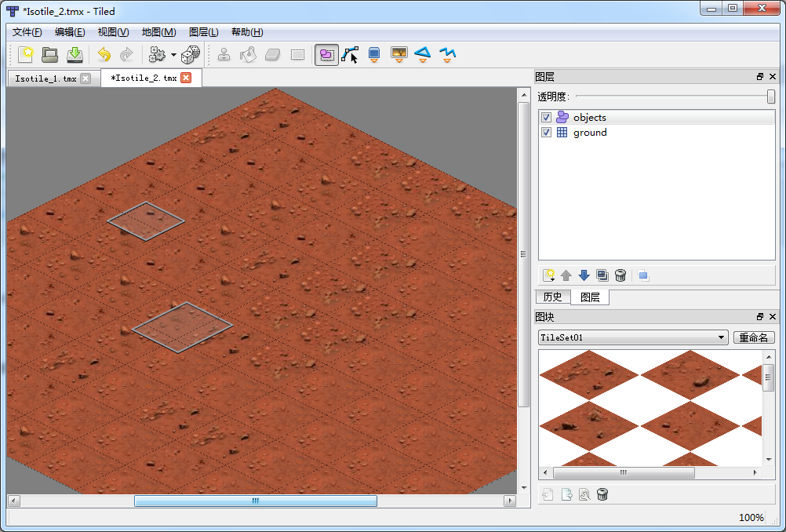Select the Eraser tool
The image size is (786, 532).
(272, 54)
